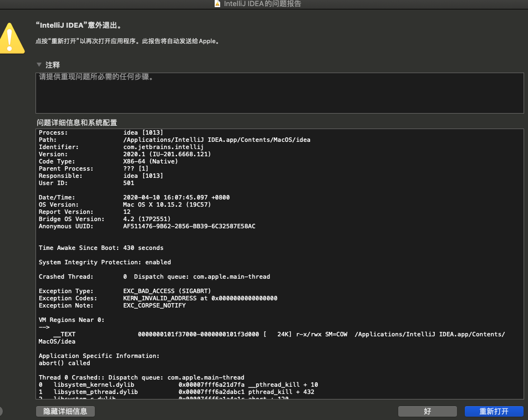Image resolution: width=528 pixels, height=420 pixels.
Task: Click the window title IntelliJ IDEA的问题报告
Action: pyautogui.click(x=262, y=4)
